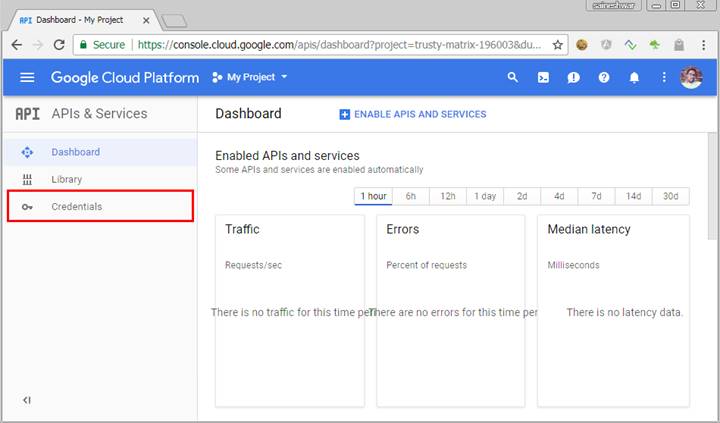Viewport: 720px width, 423px height.
Task: Click the plus icon beside Enable APIs
Action: (344, 114)
